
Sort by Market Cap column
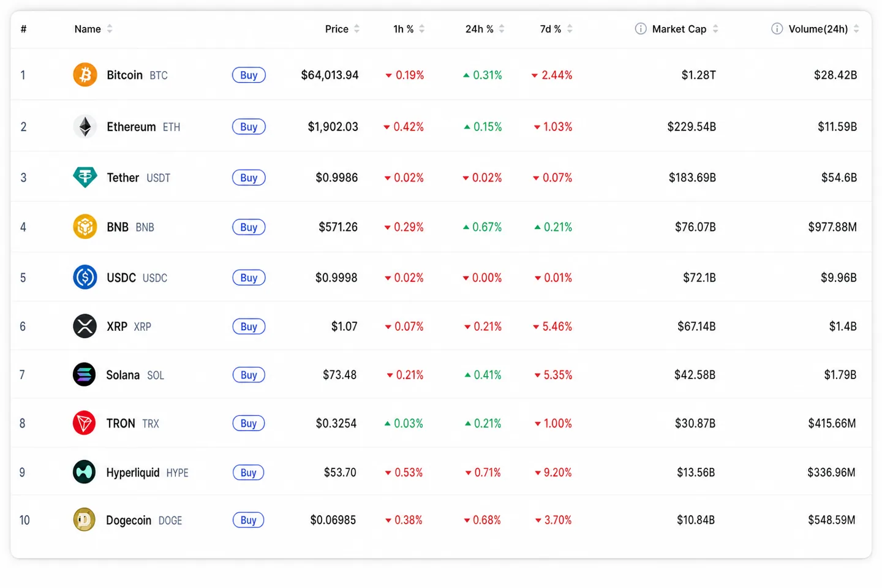point(685,29)
